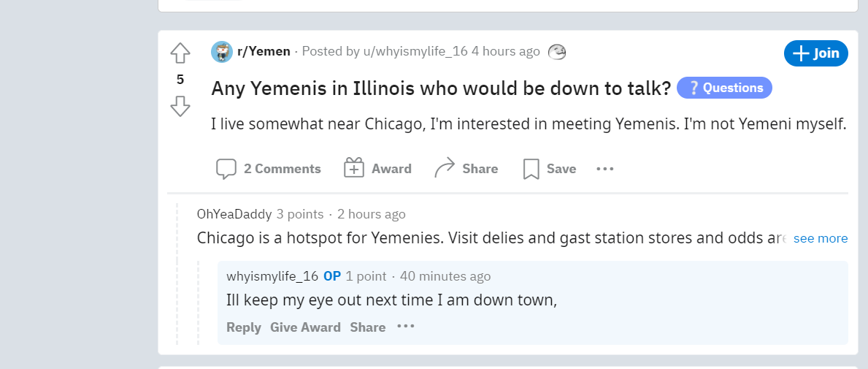Open the reply comment's three-dot options menu
Screen dimensions: 868x369
click(x=406, y=327)
